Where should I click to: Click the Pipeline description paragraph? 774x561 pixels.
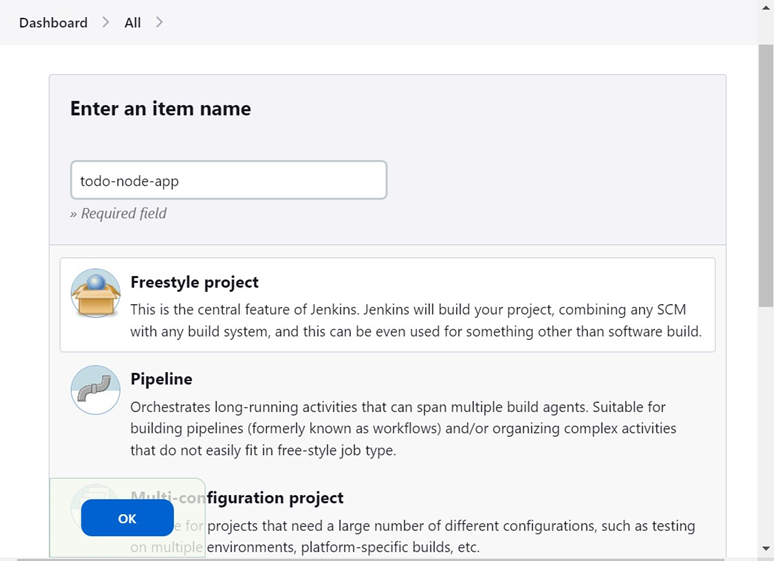pyautogui.click(x=403, y=428)
